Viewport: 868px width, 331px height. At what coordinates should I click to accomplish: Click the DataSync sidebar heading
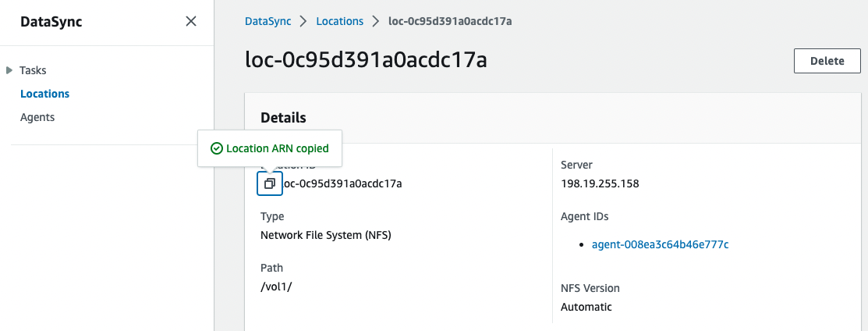[51, 22]
